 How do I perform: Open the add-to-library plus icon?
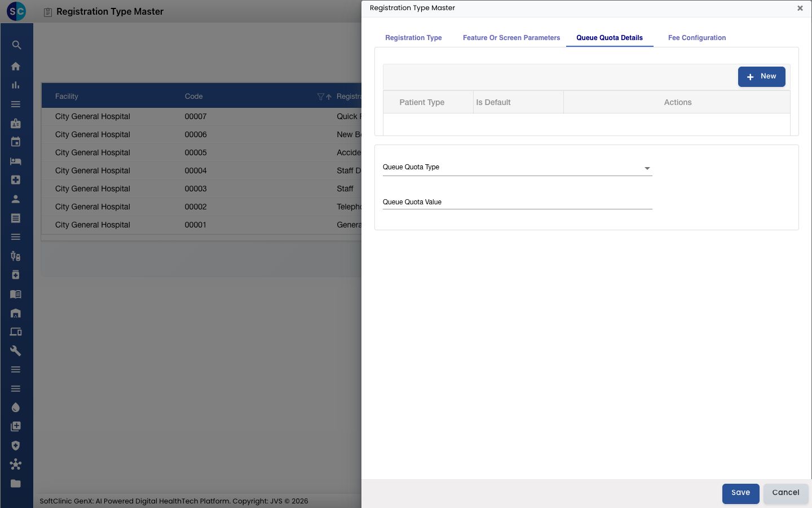(16, 426)
